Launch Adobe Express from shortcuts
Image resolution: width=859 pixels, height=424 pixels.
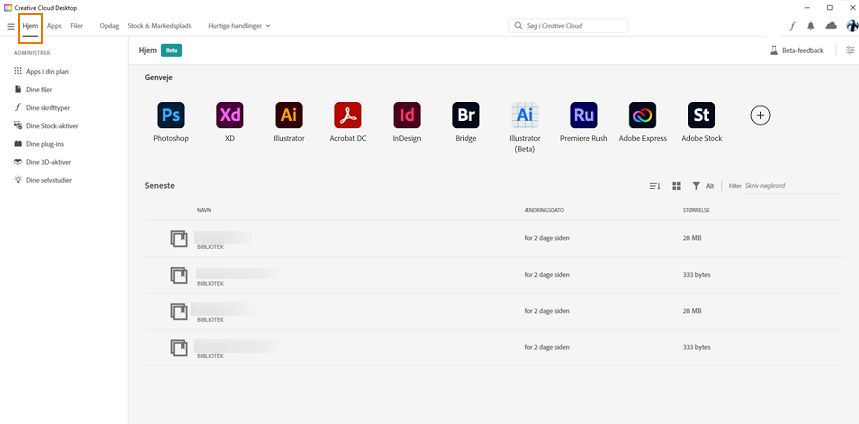[x=643, y=122]
